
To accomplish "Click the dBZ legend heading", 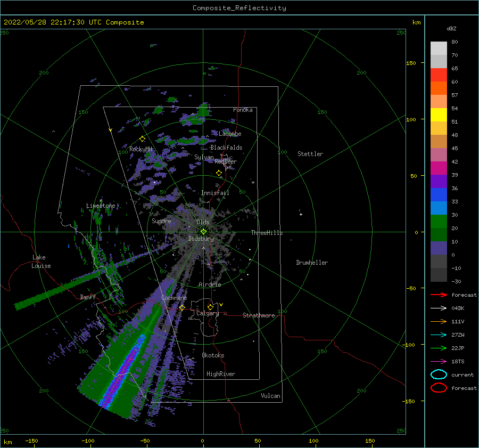I will coord(451,28).
